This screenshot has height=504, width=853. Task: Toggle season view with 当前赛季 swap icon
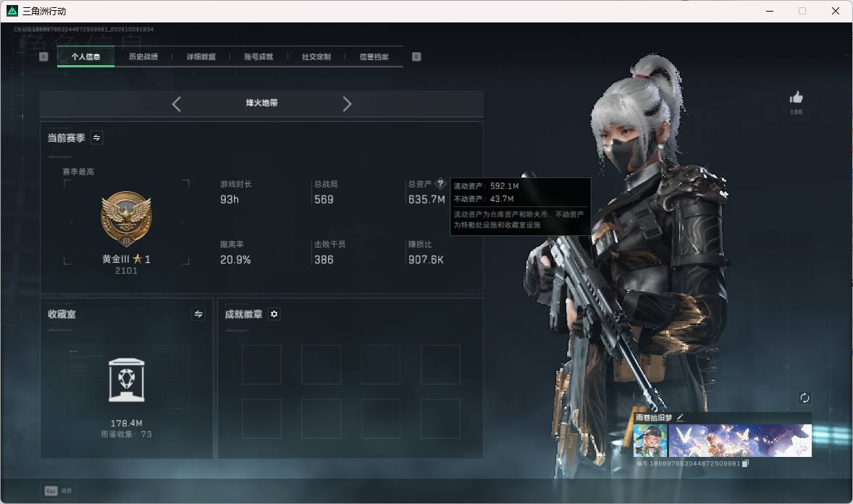pyautogui.click(x=96, y=138)
